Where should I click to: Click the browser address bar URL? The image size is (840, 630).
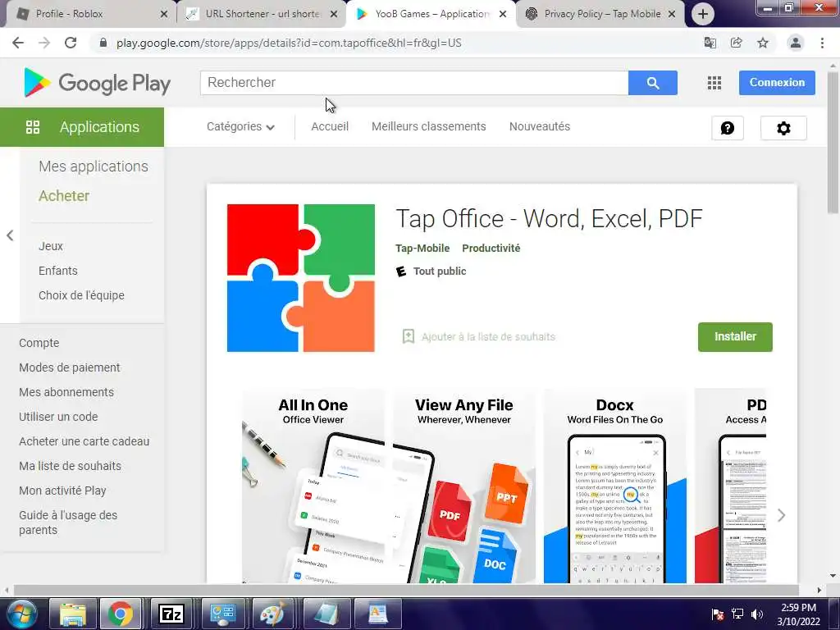pyautogui.click(x=289, y=43)
